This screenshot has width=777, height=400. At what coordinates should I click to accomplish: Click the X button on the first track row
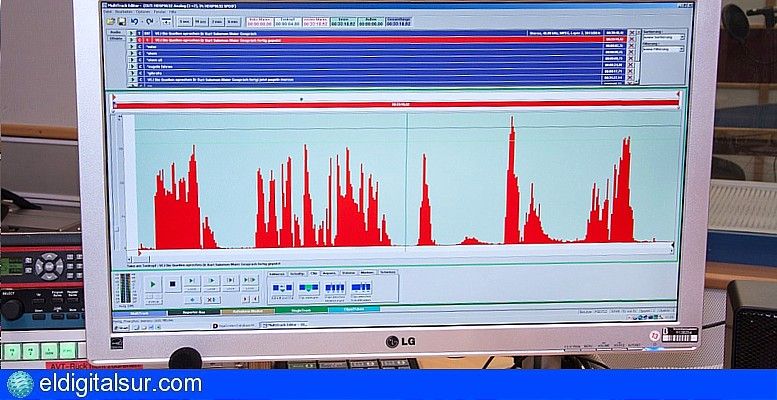coord(632,33)
